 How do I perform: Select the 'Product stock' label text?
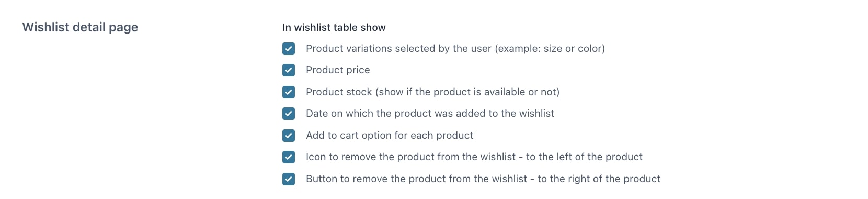click(x=339, y=92)
